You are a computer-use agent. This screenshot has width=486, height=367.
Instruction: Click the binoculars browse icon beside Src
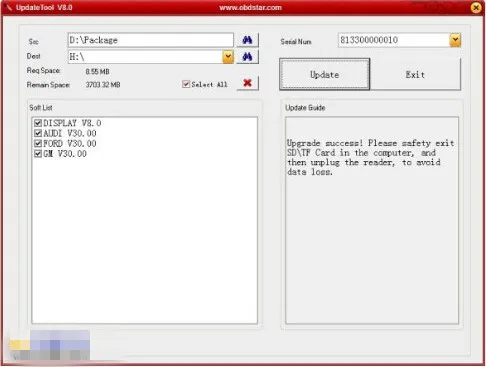click(247, 40)
